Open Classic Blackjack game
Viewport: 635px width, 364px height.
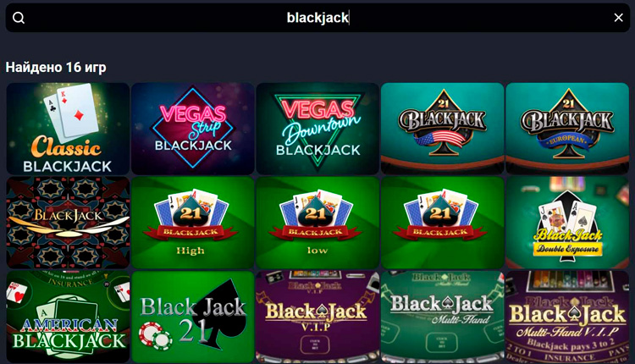coord(68,129)
